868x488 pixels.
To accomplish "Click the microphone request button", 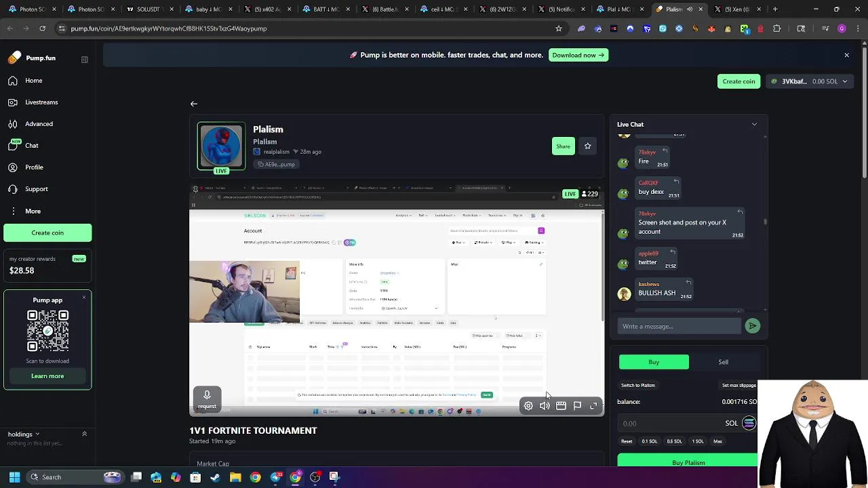I will click(207, 399).
